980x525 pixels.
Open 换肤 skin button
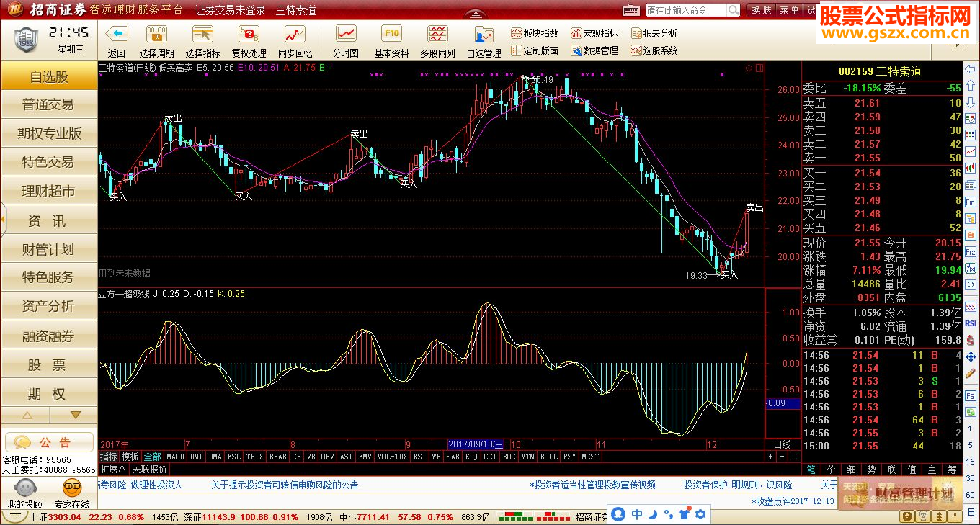point(762,10)
